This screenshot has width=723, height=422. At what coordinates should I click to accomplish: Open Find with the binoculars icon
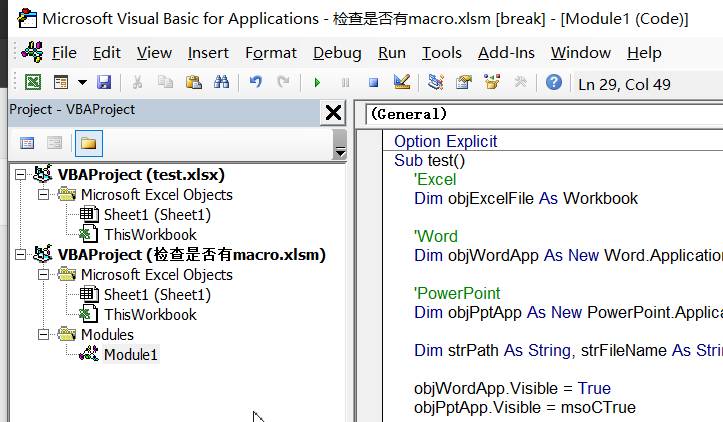click(221, 83)
